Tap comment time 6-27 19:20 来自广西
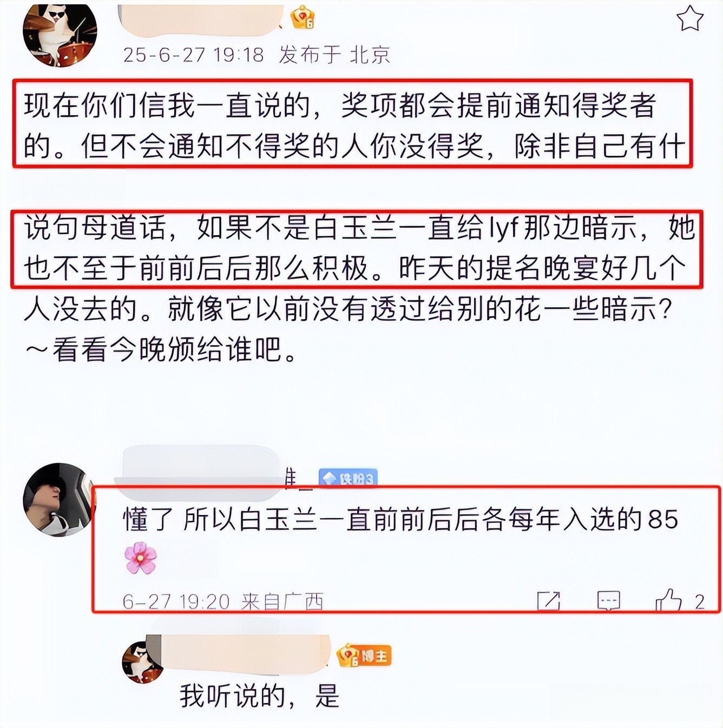This screenshot has width=723, height=728. (x=223, y=601)
